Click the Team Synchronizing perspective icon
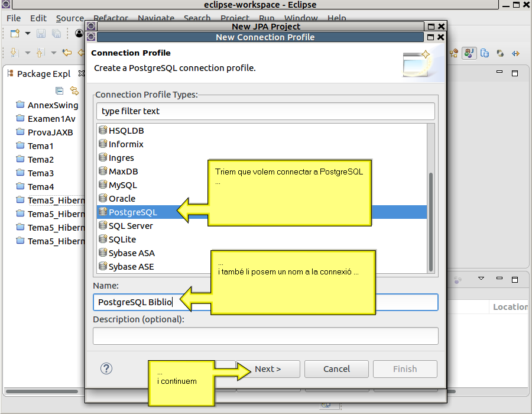 point(515,53)
